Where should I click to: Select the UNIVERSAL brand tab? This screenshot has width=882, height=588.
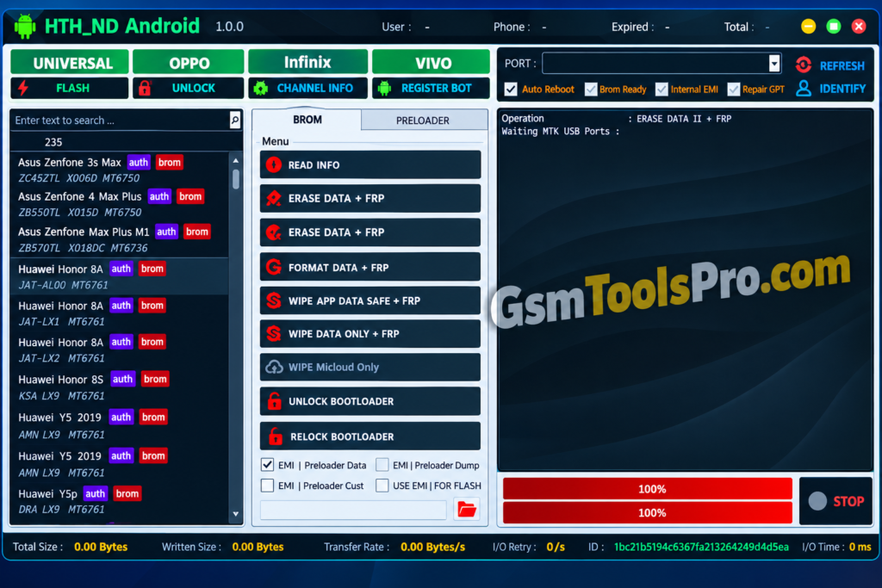click(70, 62)
